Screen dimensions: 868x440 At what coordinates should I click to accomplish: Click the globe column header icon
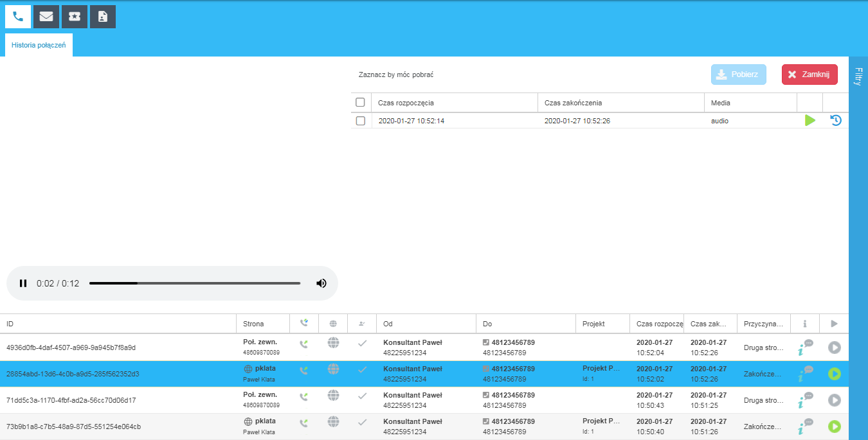click(x=333, y=324)
